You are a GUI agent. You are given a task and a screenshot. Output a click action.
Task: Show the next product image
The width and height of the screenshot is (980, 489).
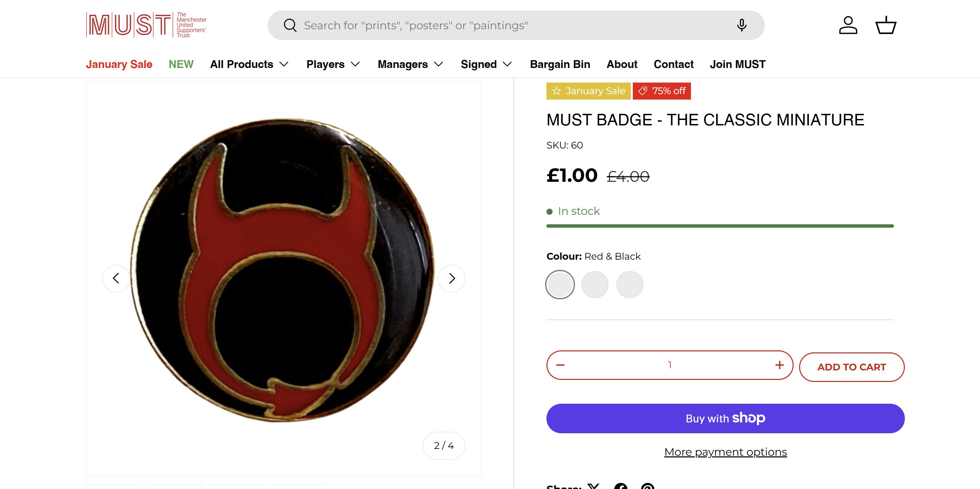[x=452, y=278]
